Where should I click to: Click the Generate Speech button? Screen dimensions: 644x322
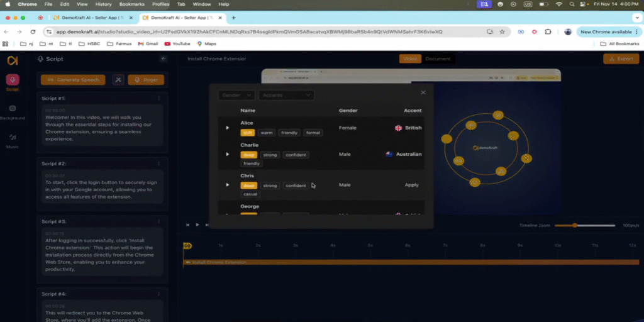[x=73, y=80]
